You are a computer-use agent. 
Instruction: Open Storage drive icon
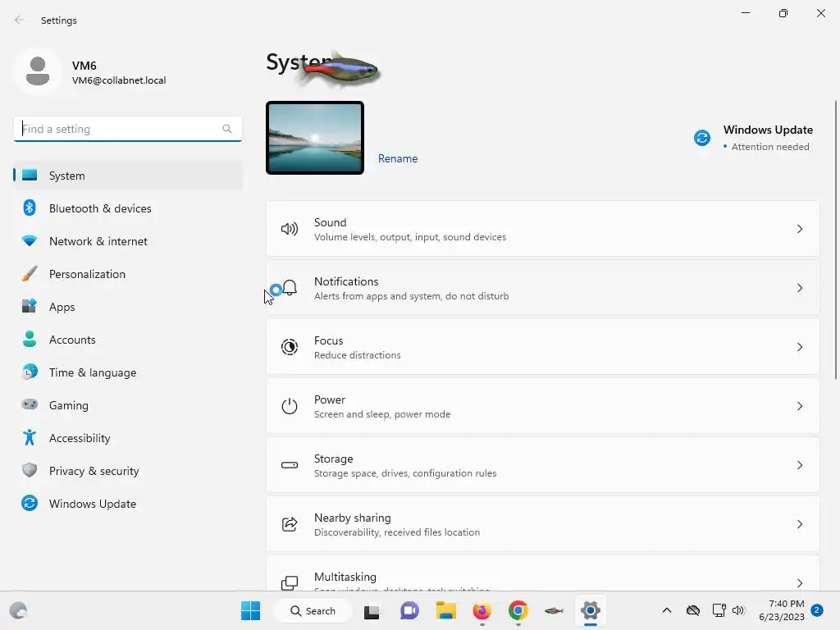pos(290,465)
